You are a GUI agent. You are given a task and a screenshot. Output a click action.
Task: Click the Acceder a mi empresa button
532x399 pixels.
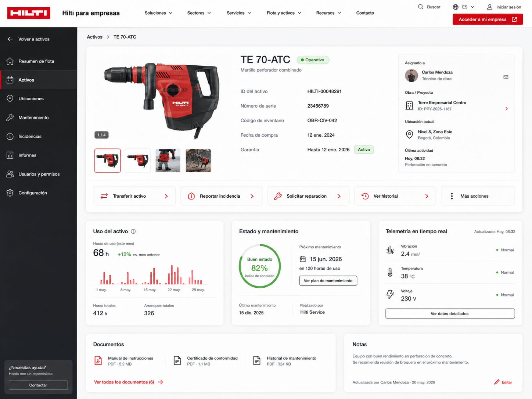(488, 19)
